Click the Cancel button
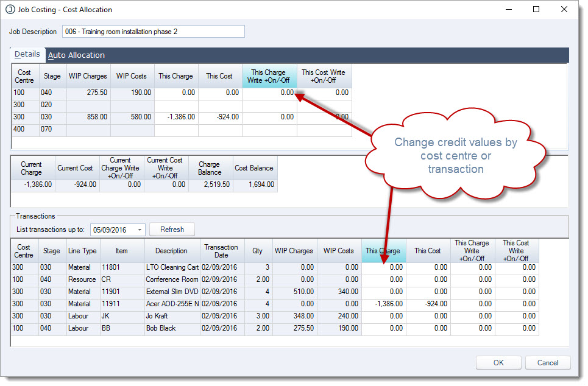The image size is (588, 386). tap(548, 363)
